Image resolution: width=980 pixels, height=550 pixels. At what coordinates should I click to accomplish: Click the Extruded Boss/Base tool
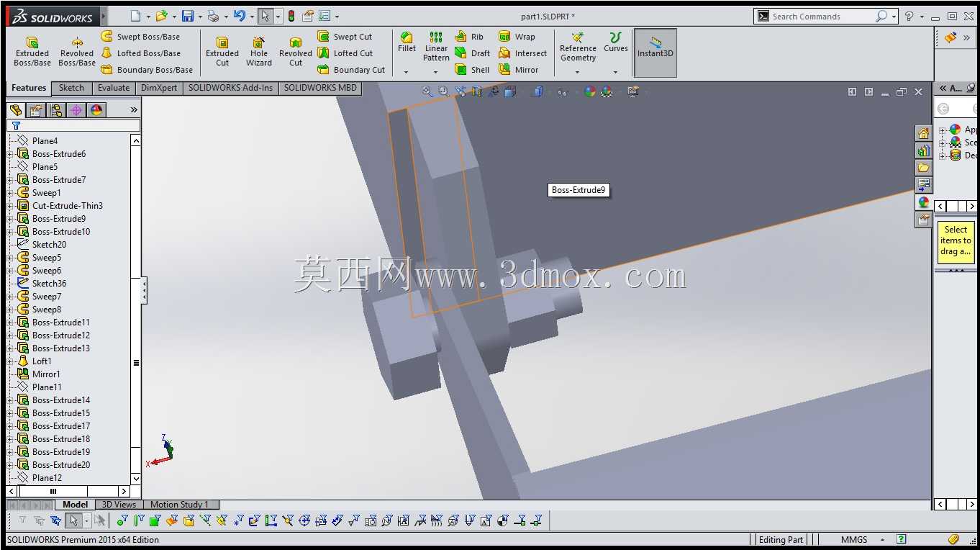[x=32, y=50]
